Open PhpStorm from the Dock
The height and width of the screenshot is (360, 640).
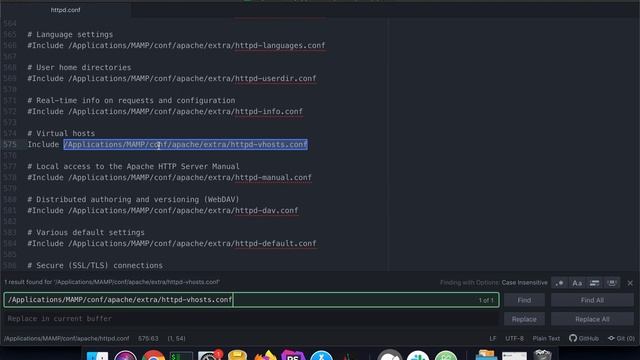(293, 356)
